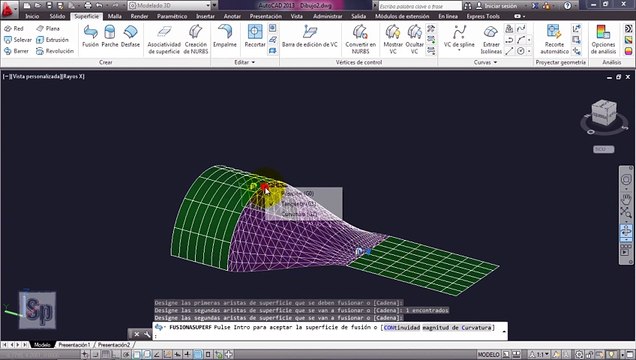This screenshot has height=360, width=636.
Task: Choose the Barrer sweep tool
Action: click(16, 51)
